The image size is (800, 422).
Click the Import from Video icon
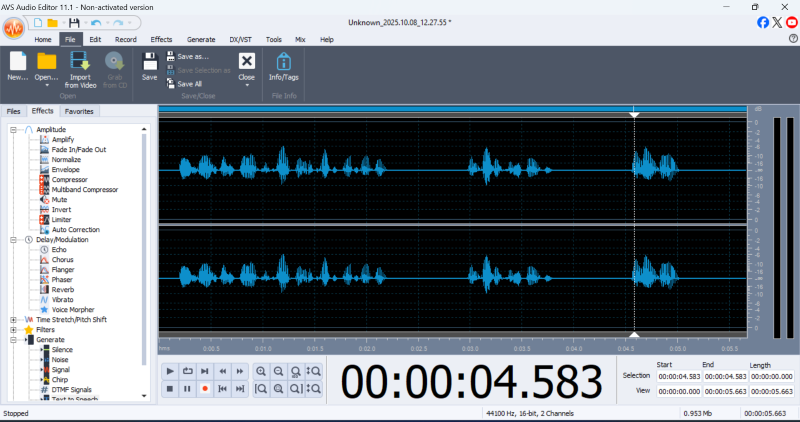click(80, 62)
